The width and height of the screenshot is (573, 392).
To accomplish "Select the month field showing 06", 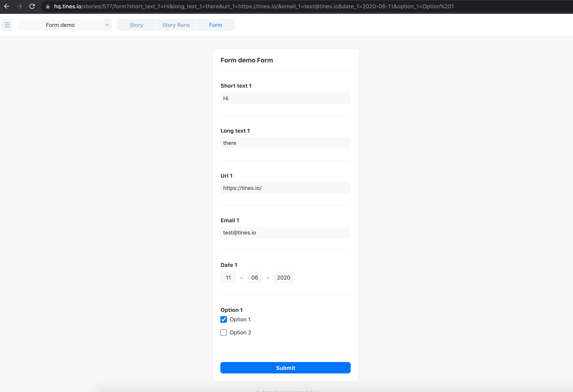I will click(255, 278).
